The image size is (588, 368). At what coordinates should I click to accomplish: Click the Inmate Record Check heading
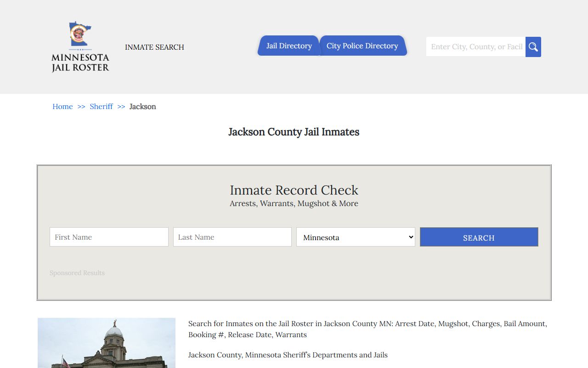click(294, 190)
